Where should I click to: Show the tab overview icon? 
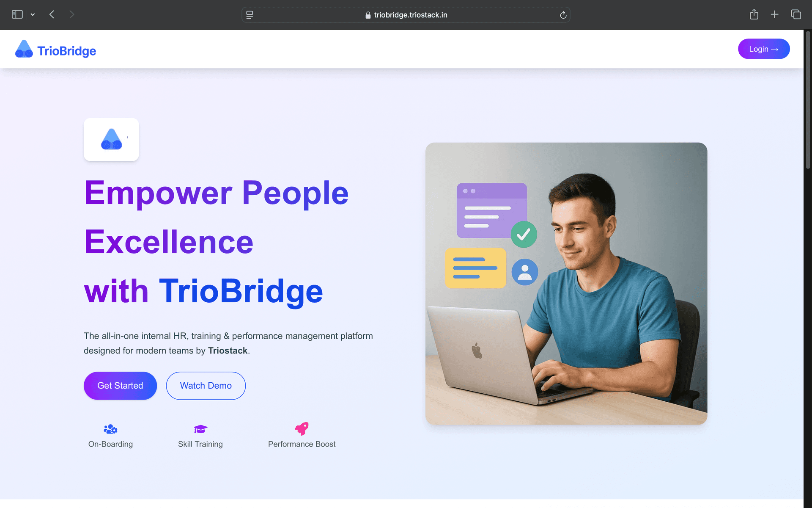tap(796, 14)
